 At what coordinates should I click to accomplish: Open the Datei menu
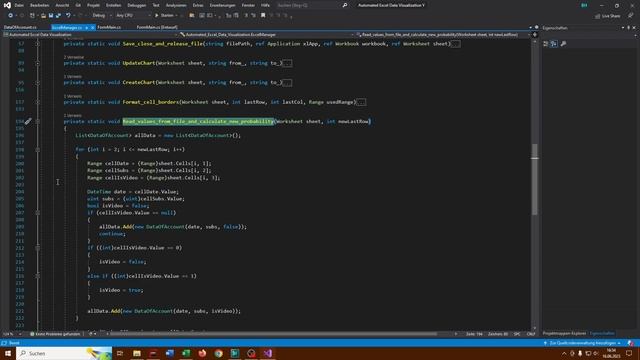point(19,5)
